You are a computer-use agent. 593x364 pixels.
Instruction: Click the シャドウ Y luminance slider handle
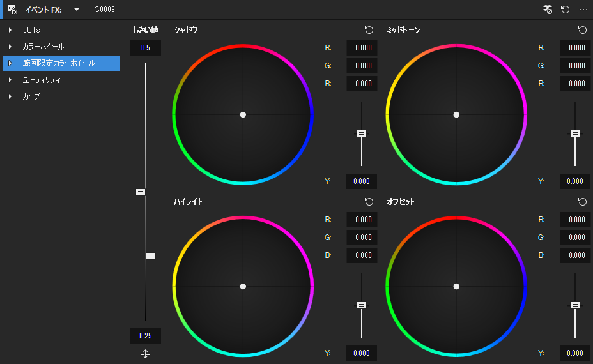362,133
